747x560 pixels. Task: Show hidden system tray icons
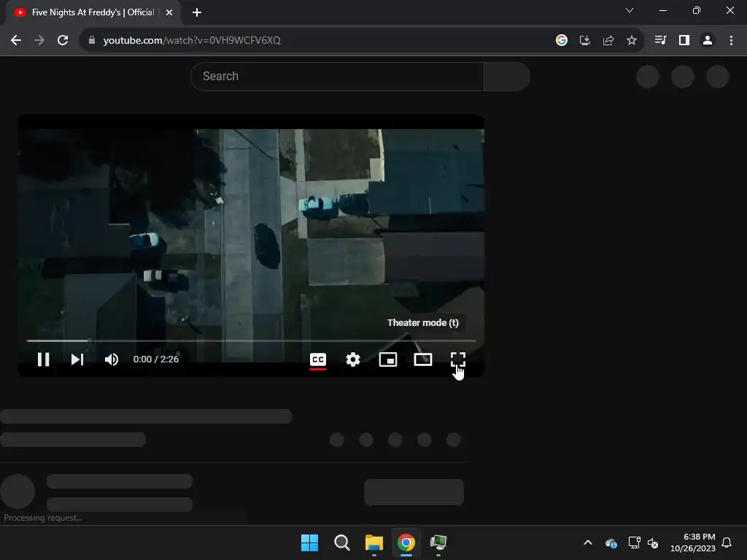(x=588, y=542)
